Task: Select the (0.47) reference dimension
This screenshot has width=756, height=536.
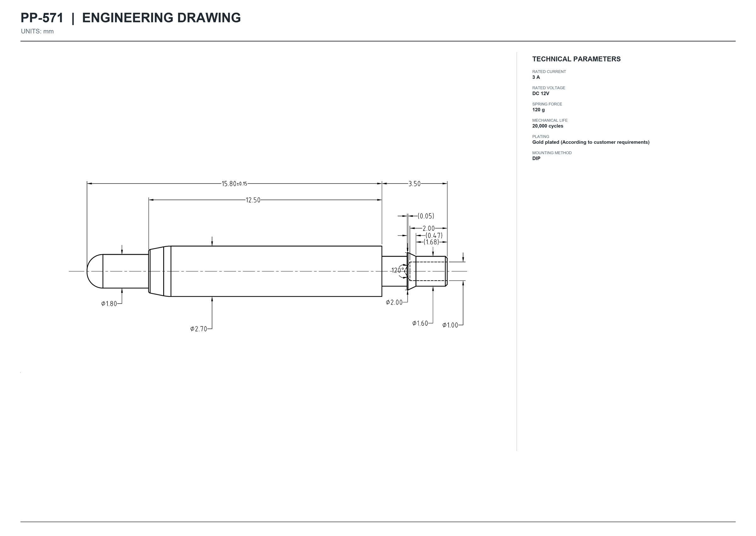Action: click(x=434, y=235)
